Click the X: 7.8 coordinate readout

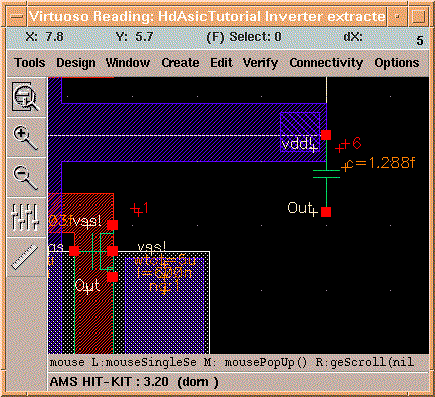click(x=45, y=37)
